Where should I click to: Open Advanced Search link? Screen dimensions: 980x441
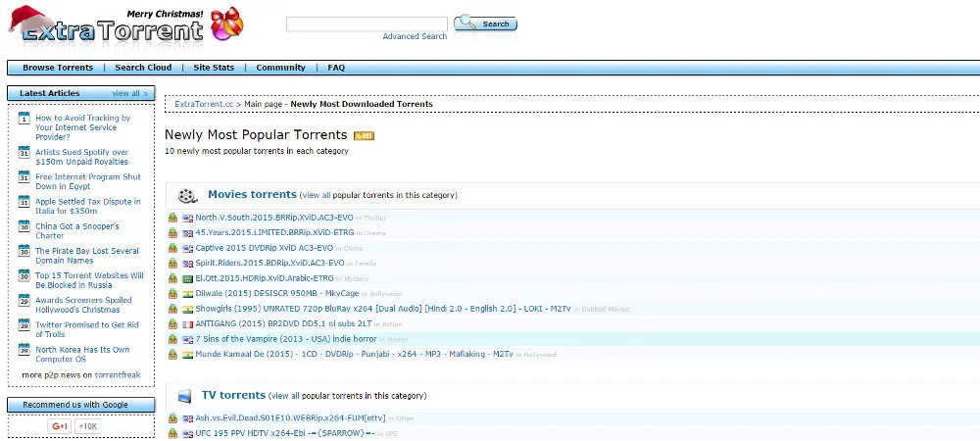(x=415, y=37)
